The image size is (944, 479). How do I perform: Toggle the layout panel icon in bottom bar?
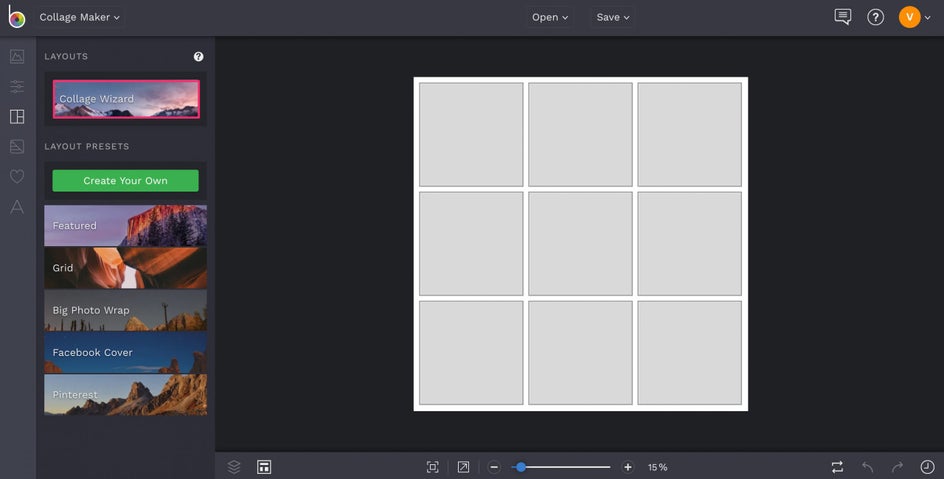pos(264,467)
